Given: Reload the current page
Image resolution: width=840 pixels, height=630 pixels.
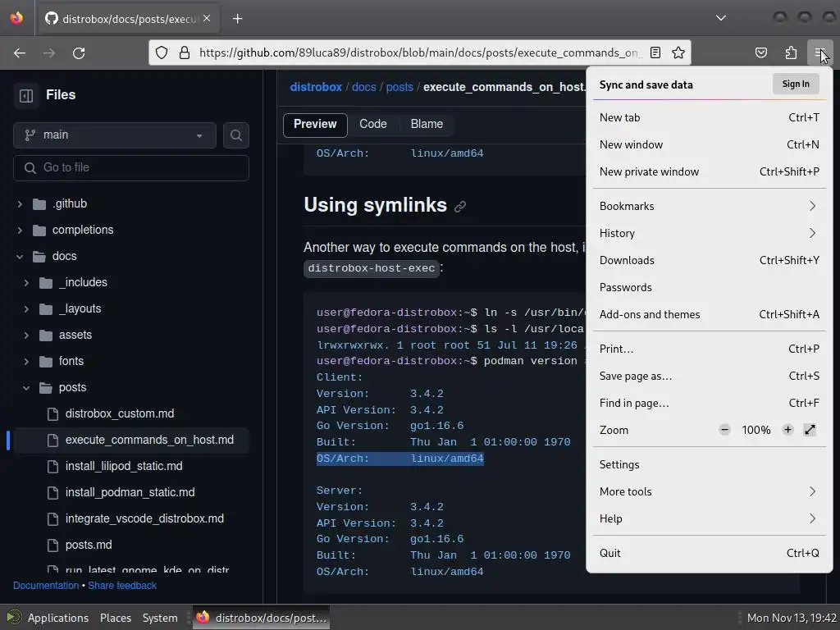Looking at the screenshot, I should click(79, 53).
